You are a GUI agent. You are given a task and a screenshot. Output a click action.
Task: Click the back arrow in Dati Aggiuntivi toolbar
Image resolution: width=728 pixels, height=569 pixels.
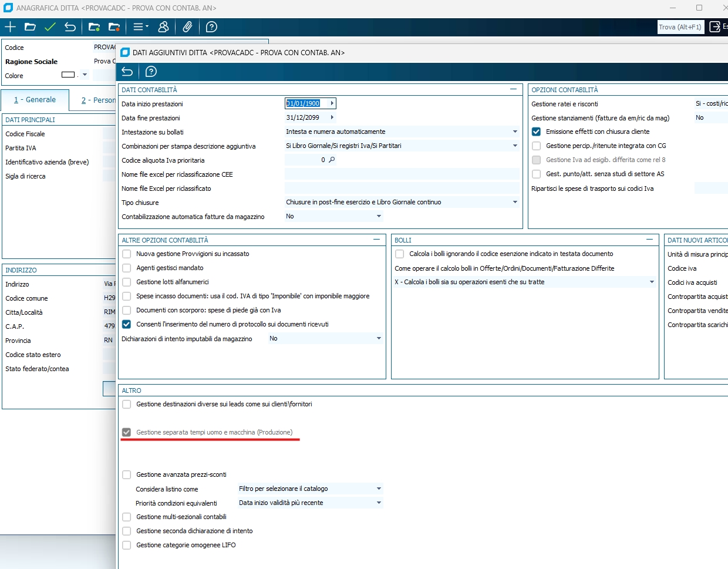point(127,72)
